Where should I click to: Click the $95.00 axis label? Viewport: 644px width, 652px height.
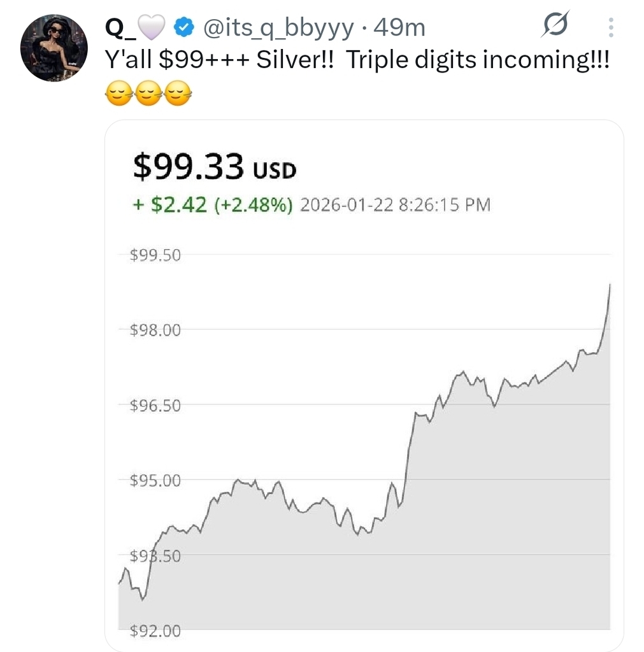[155, 480]
